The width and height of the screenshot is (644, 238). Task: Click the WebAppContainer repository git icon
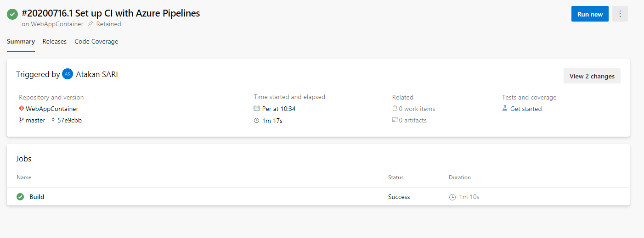[21, 109]
